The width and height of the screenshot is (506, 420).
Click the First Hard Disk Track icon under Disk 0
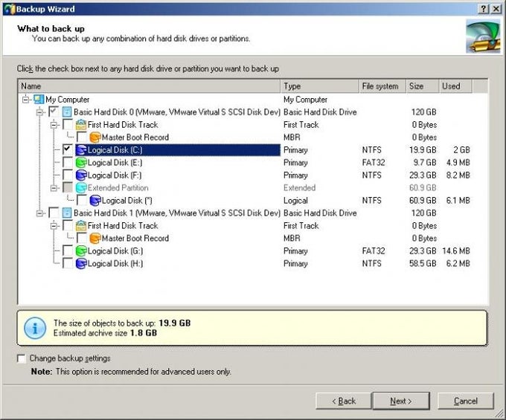pos(81,125)
